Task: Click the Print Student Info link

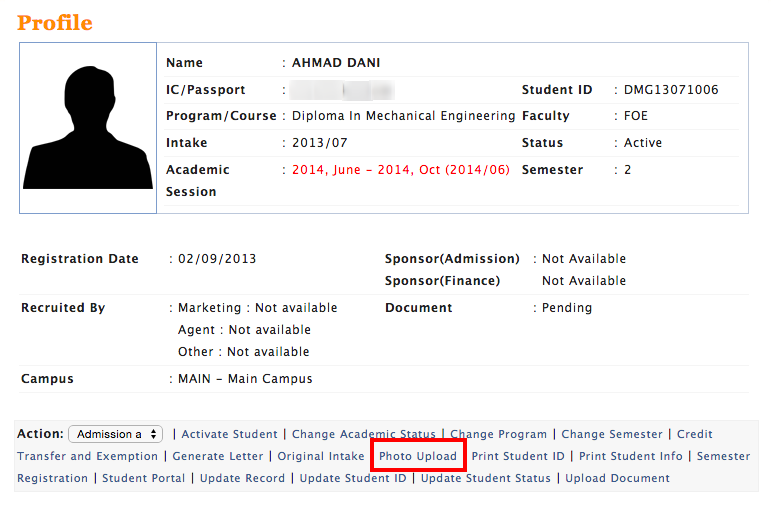Action: (x=631, y=456)
